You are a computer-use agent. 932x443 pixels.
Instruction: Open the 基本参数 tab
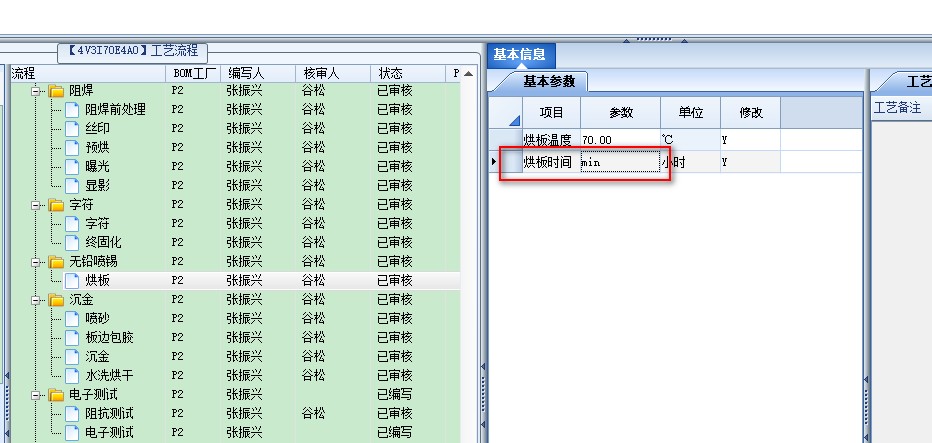(x=549, y=82)
